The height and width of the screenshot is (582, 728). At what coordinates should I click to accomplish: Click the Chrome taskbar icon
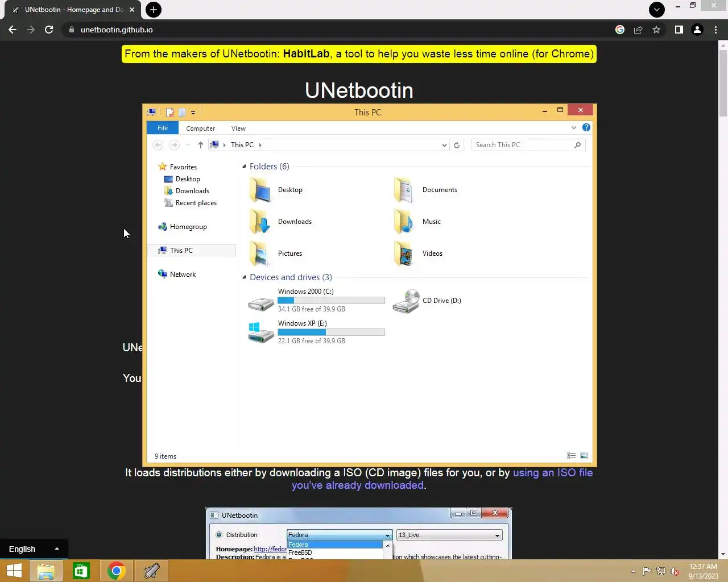(x=117, y=571)
